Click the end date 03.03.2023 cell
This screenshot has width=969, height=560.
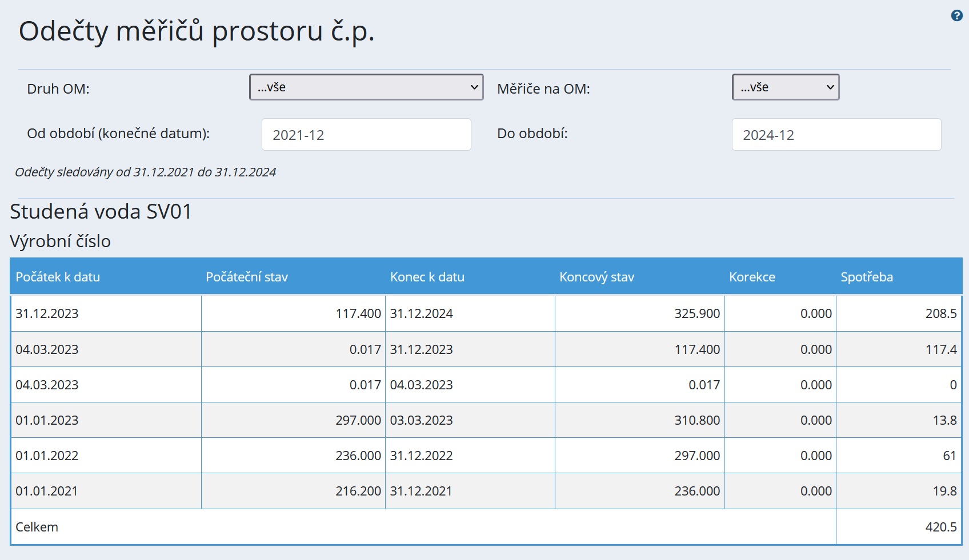(x=421, y=420)
